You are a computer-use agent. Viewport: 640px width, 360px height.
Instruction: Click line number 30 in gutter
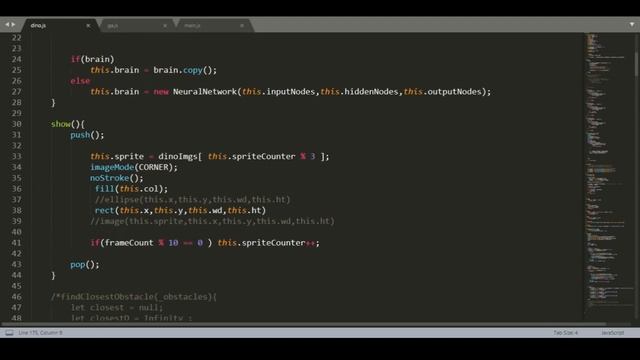16,124
